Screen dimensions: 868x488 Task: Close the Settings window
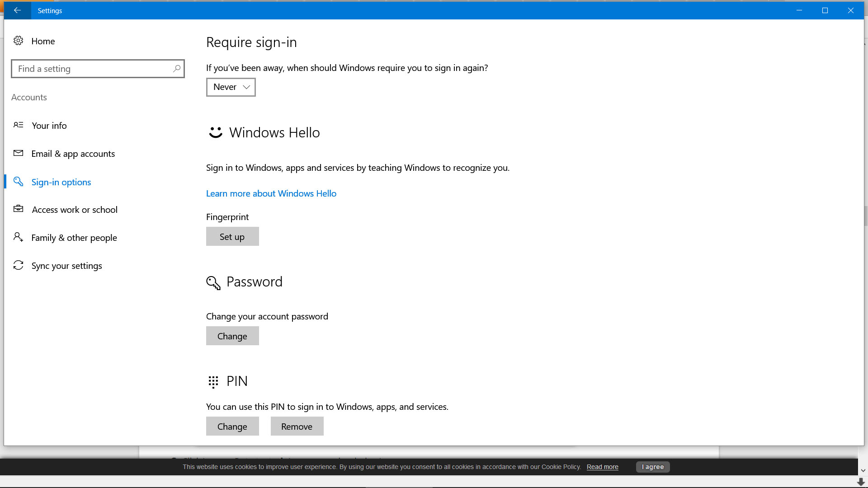pos(851,10)
